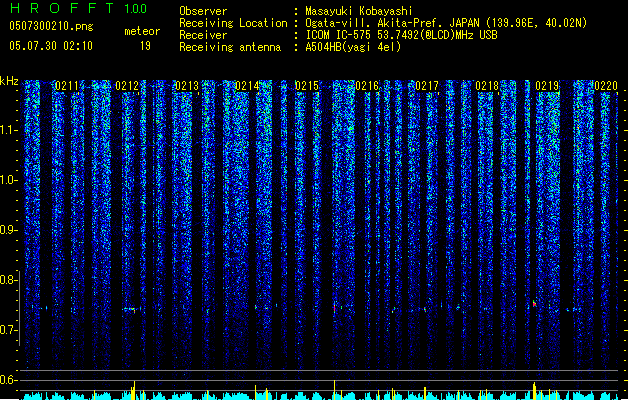Click the 0215 time marker
629x400 pixels.
[307, 86]
